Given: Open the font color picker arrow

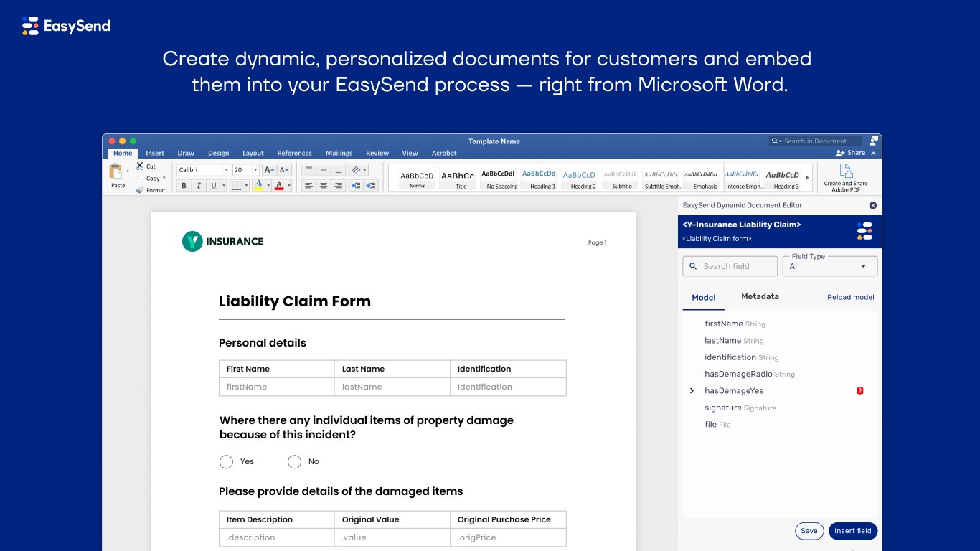Looking at the screenshot, I should (289, 186).
